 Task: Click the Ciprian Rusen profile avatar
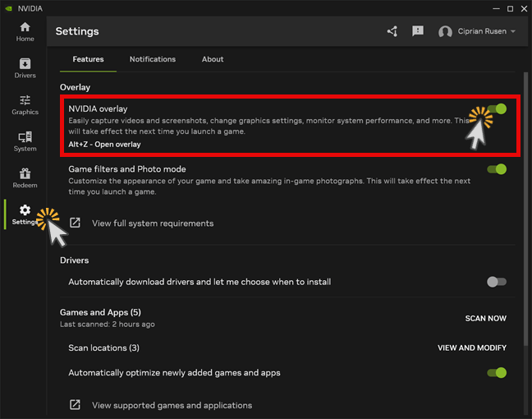click(446, 32)
